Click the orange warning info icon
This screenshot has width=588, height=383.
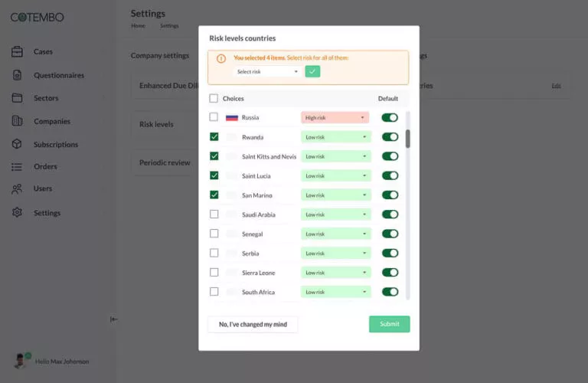click(x=221, y=58)
